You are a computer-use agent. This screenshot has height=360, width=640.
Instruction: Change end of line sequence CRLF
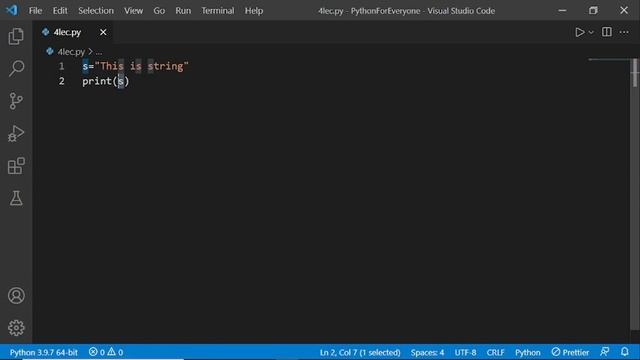coord(496,352)
